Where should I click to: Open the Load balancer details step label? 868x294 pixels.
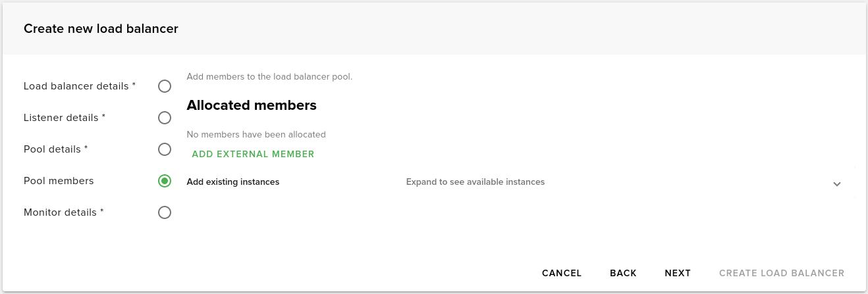point(80,86)
